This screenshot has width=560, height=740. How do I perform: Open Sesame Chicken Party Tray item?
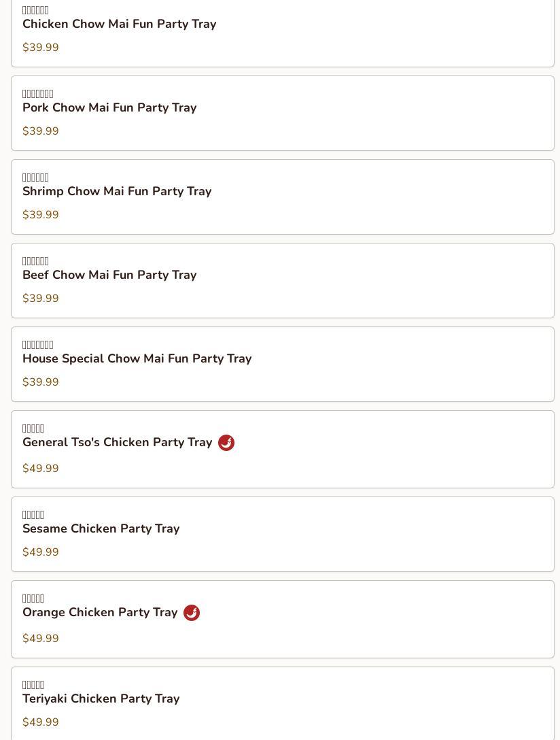(x=282, y=534)
